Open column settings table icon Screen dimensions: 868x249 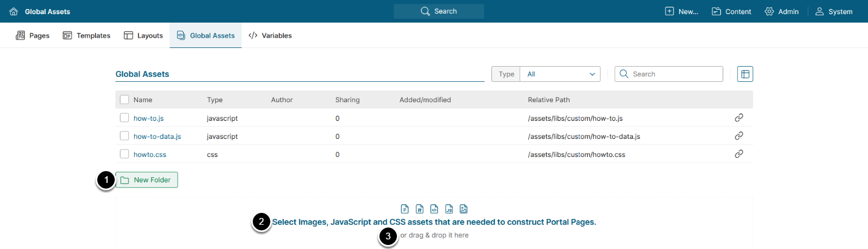[745, 74]
